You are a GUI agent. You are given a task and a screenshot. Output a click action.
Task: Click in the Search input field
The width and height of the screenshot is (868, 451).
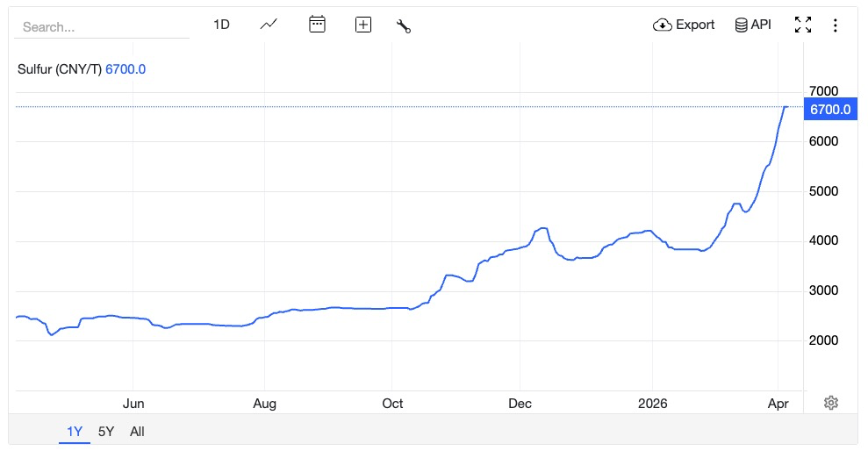(102, 27)
